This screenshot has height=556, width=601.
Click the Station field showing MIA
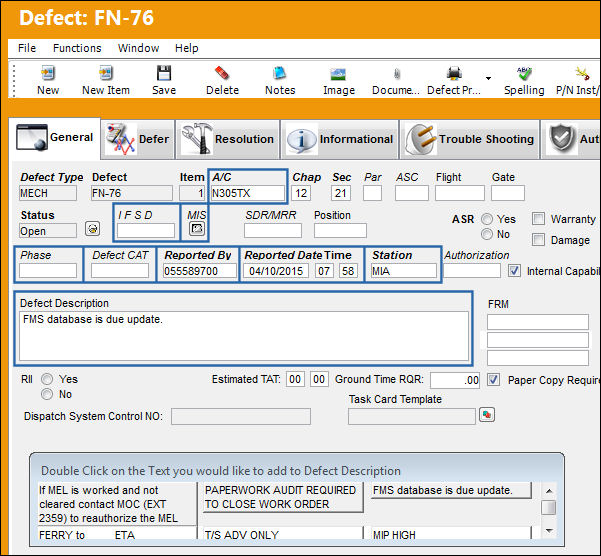point(404,271)
